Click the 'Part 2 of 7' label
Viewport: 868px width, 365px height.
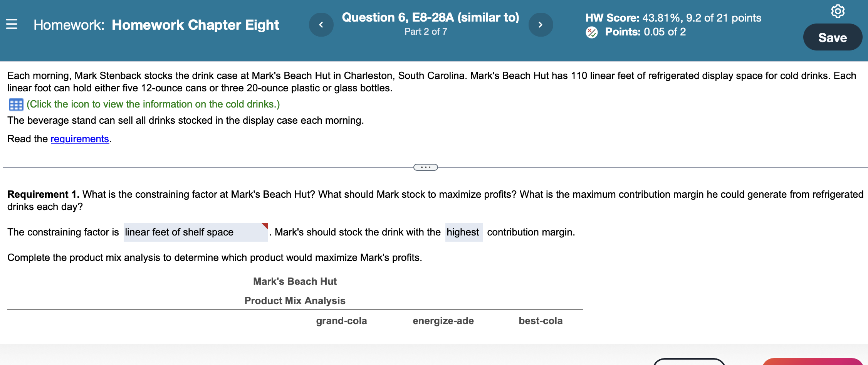pyautogui.click(x=425, y=32)
